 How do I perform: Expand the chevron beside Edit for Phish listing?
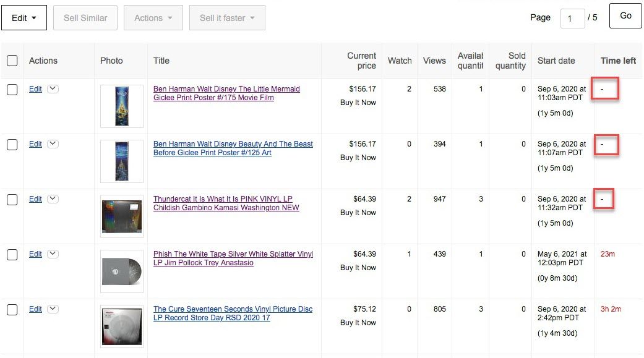tap(53, 254)
